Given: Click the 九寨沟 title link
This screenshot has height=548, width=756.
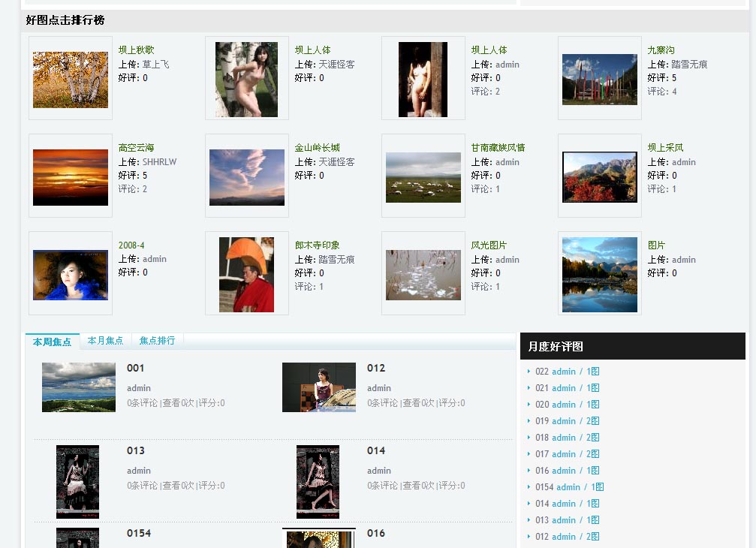Looking at the screenshot, I should [x=661, y=50].
